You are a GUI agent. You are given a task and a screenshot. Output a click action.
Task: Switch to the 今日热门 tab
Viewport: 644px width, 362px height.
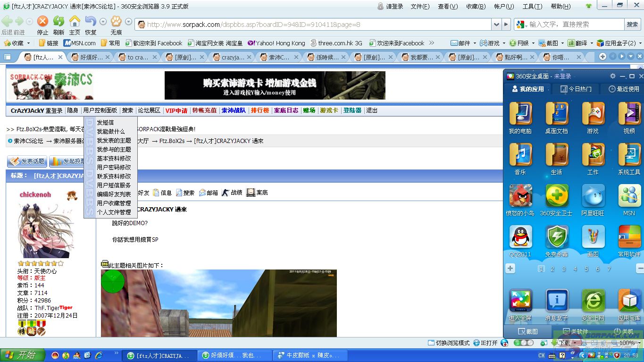coord(576,89)
